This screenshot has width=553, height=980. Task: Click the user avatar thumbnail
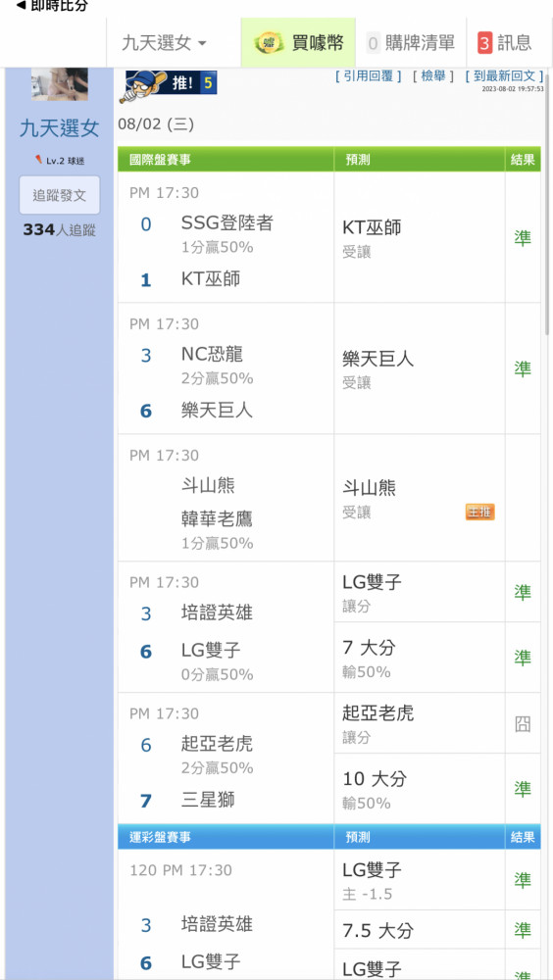tap(60, 83)
